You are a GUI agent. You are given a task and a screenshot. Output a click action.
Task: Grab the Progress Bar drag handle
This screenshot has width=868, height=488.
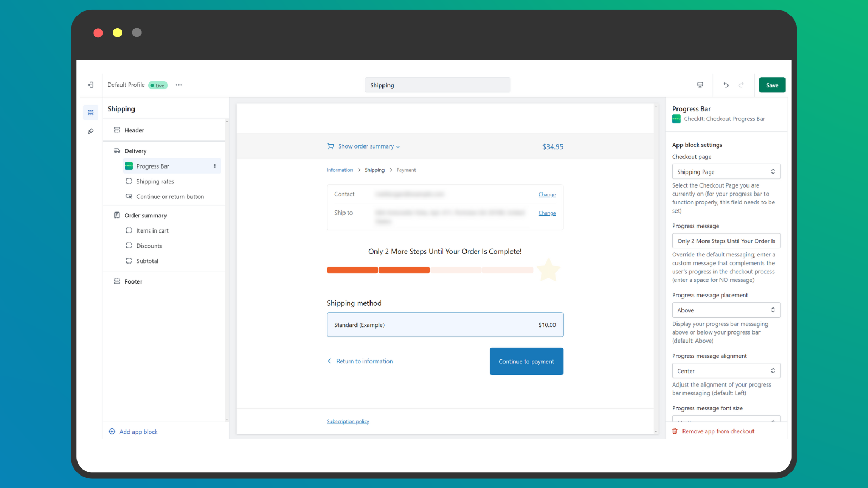215,166
